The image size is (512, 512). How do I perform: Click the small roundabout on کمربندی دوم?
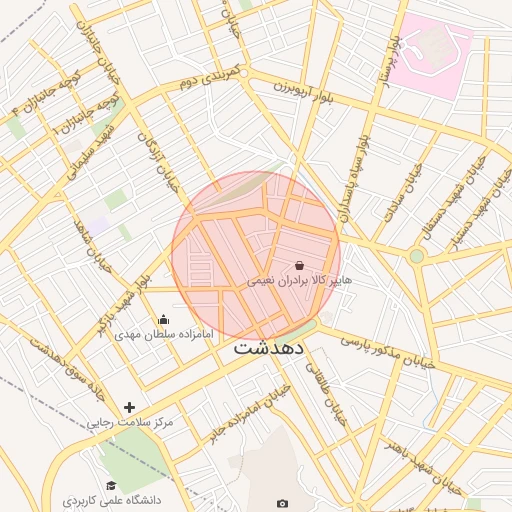point(244,73)
